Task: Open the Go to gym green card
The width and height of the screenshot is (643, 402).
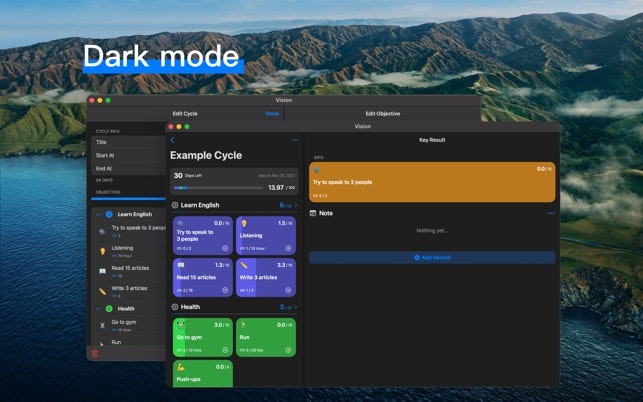Action: pos(203,338)
